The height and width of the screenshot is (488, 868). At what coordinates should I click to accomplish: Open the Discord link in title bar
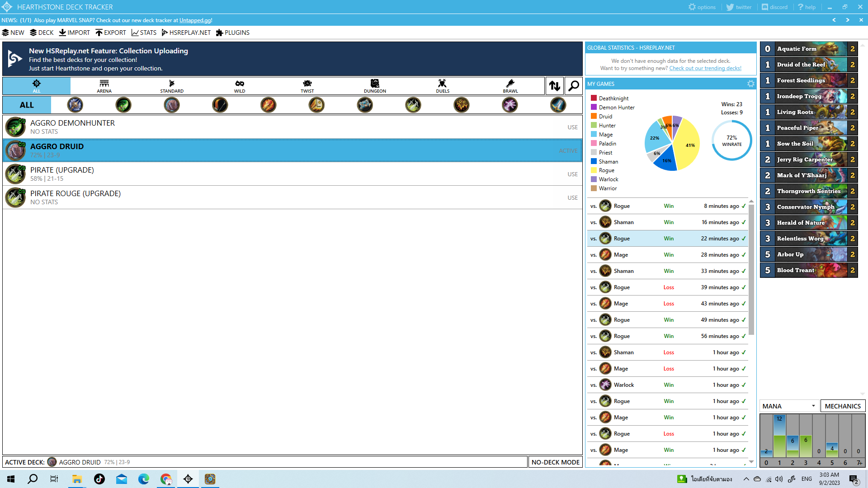click(774, 7)
